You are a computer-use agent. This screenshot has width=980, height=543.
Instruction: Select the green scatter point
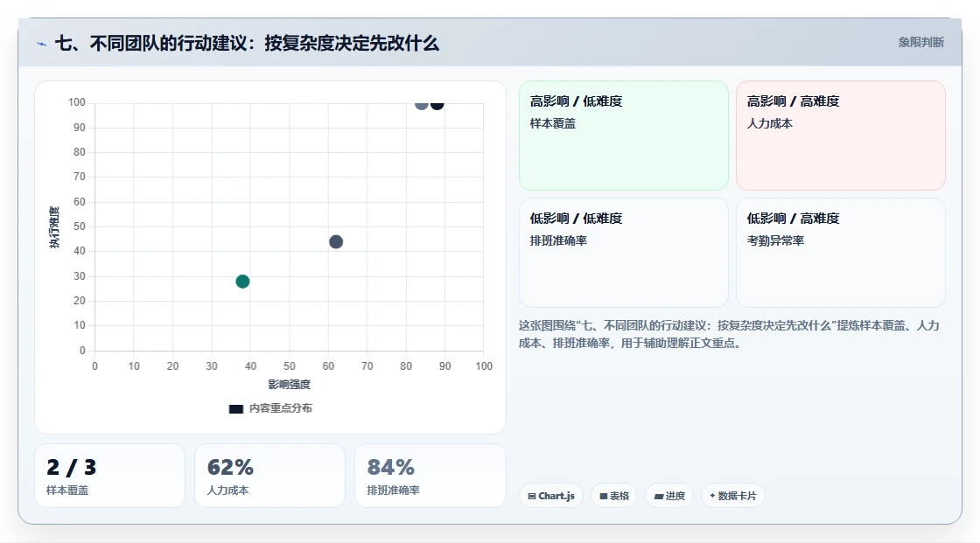[242, 282]
